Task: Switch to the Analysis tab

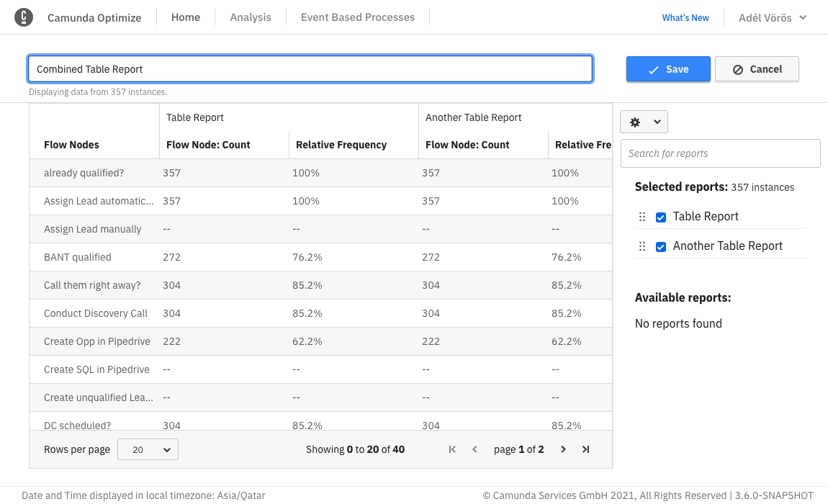Action: (x=250, y=17)
